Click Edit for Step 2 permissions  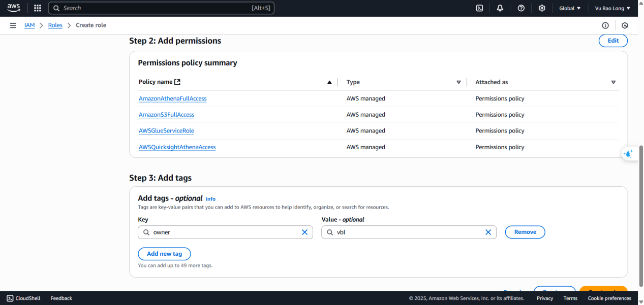click(x=613, y=41)
